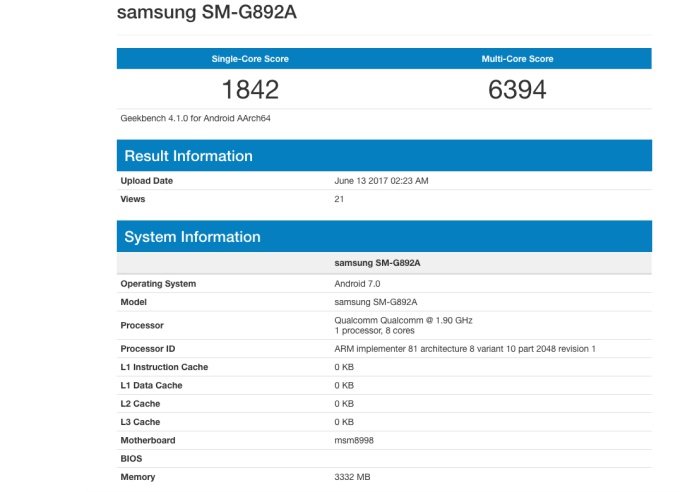Screen dimensions: 680x492
Task: Click the L3 Cache 0 KB value
Action: click(344, 422)
